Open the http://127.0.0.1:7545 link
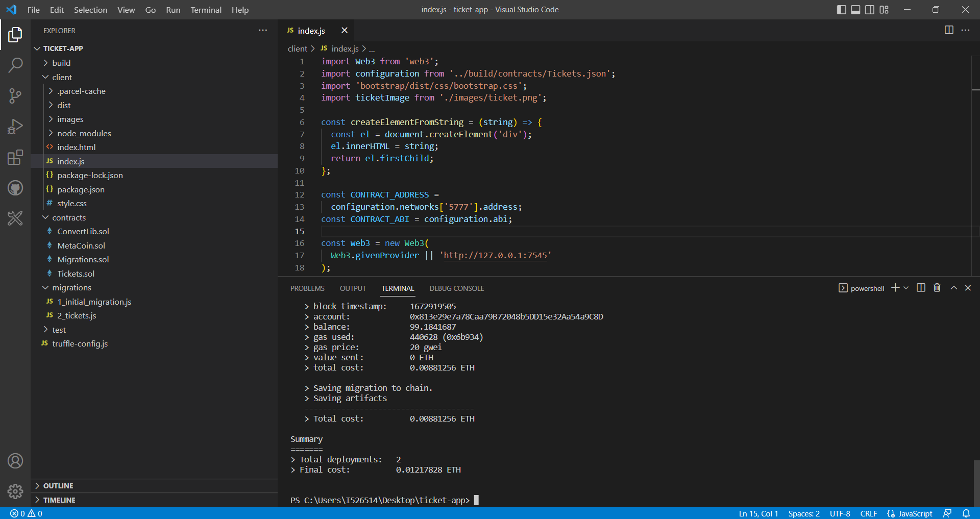 (x=495, y=256)
